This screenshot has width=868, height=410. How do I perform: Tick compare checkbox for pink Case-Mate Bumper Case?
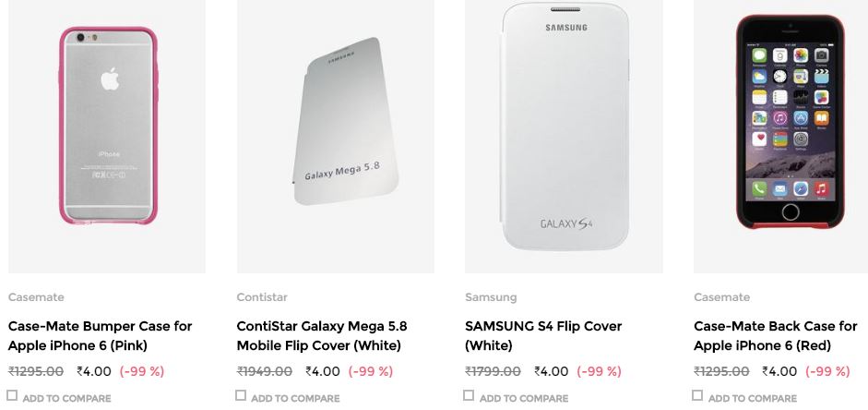tap(13, 396)
